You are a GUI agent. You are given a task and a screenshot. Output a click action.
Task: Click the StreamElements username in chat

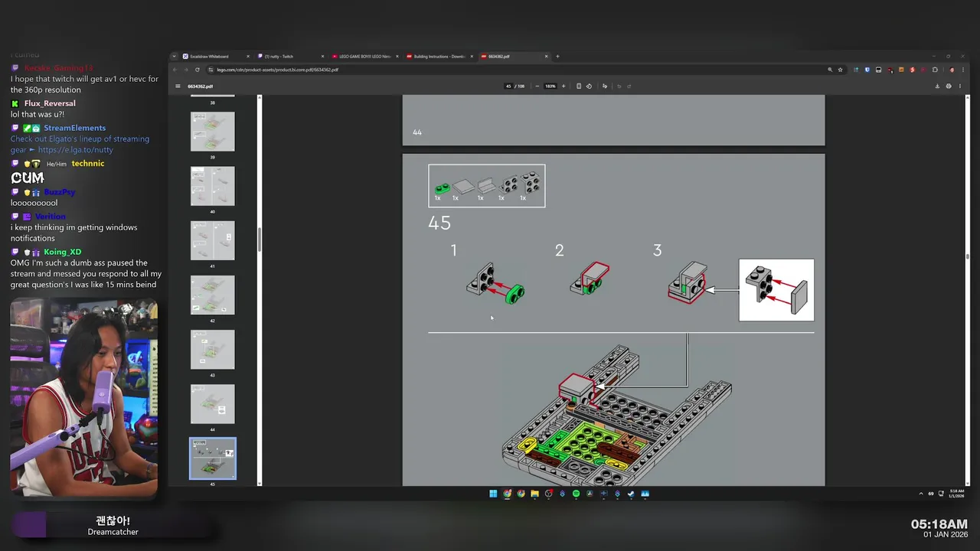[x=74, y=128]
